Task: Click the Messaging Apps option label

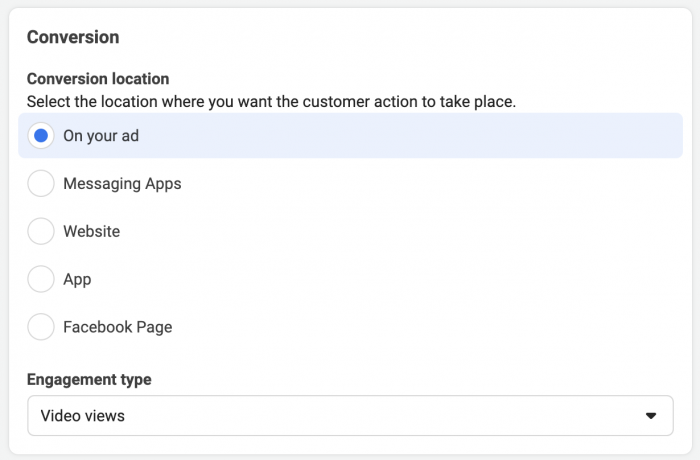Action: point(122,184)
